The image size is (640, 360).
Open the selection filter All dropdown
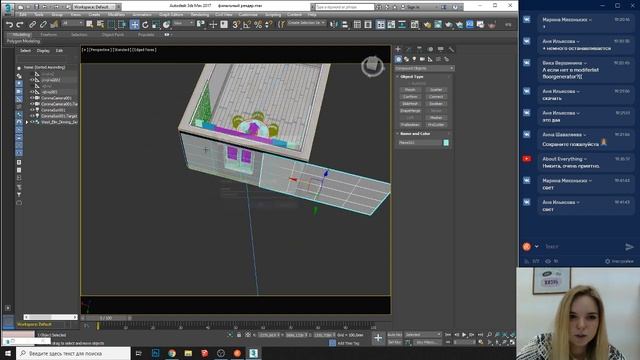(73, 24)
